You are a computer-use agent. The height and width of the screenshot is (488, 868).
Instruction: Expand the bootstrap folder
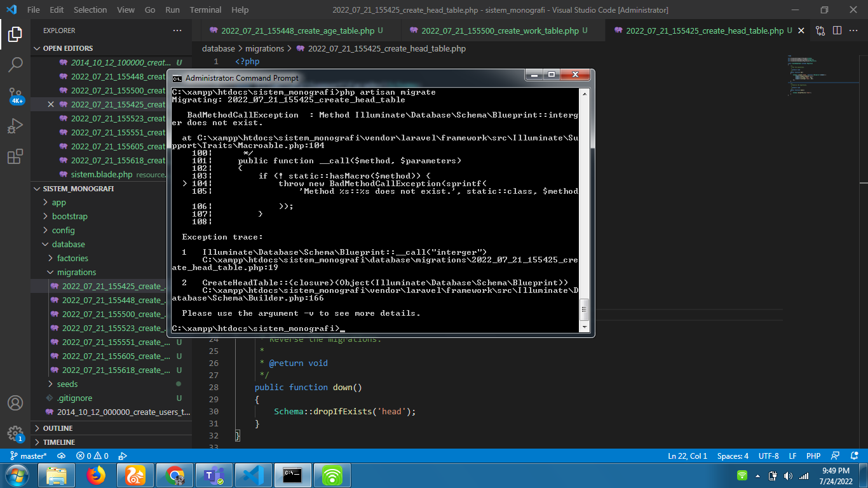(70, 216)
